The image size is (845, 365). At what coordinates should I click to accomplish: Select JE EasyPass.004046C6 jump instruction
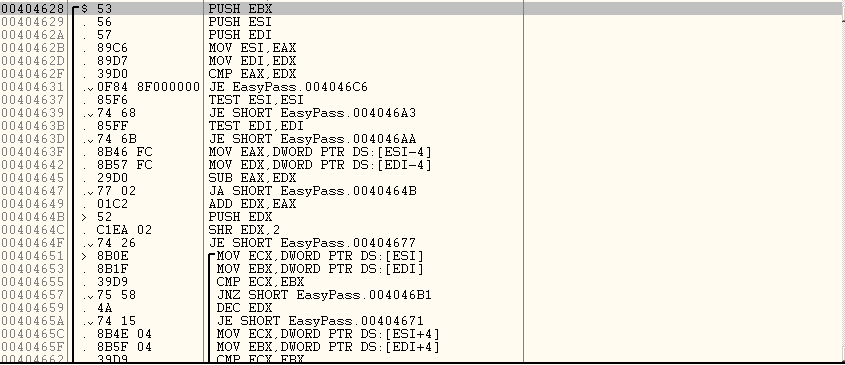288,87
